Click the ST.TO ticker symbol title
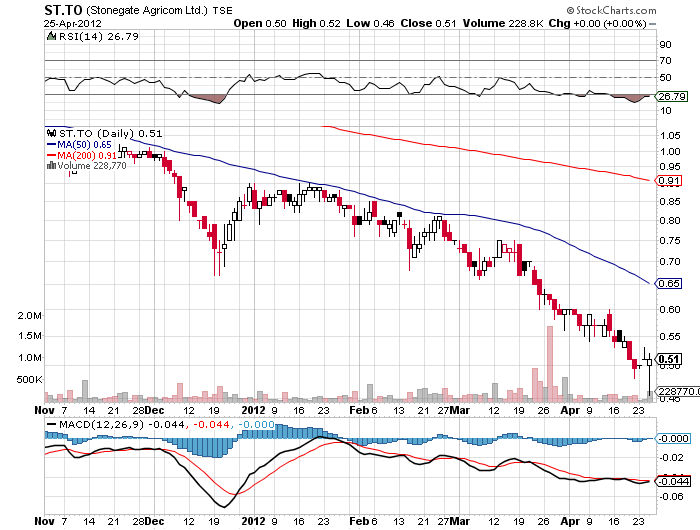 [x=63, y=10]
